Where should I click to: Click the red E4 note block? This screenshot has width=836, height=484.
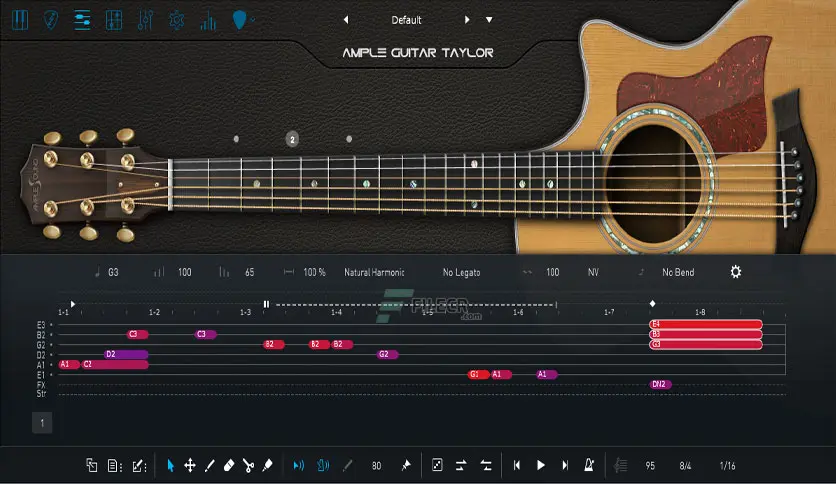click(x=706, y=324)
